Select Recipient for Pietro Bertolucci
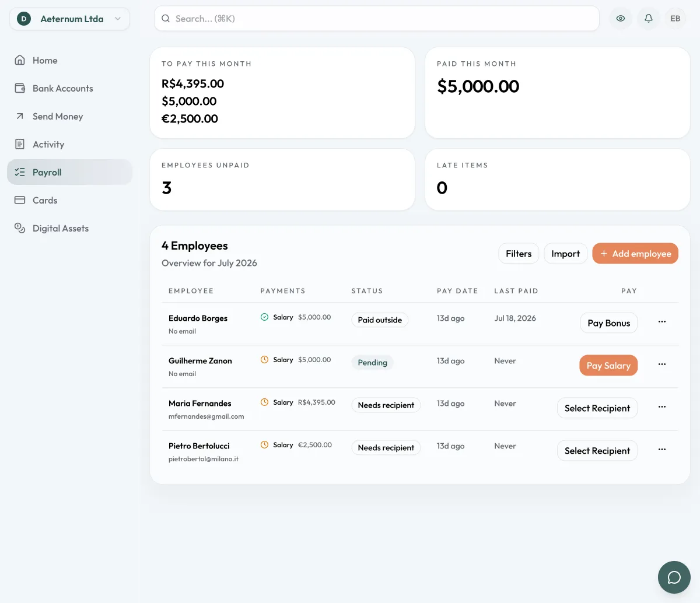The width and height of the screenshot is (700, 603). point(597,451)
